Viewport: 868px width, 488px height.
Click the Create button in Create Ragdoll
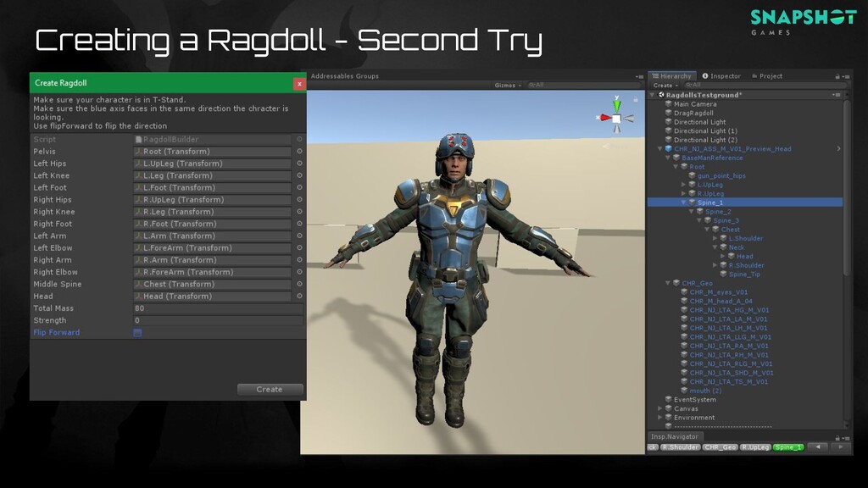(x=270, y=390)
